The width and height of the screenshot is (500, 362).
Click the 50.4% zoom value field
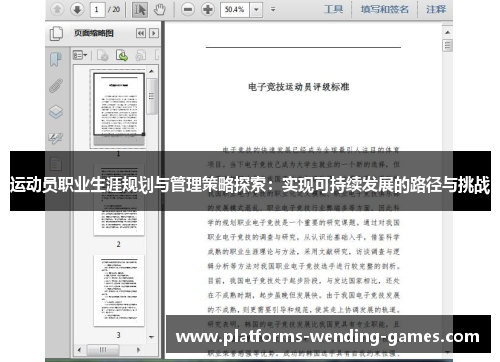(235, 9)
